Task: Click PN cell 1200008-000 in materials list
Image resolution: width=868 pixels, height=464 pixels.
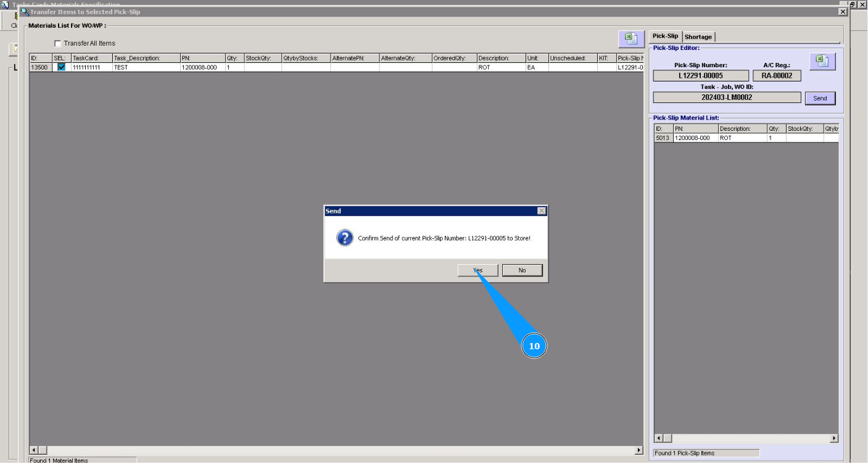Action: pyautogui.click(x=202, y=67)
